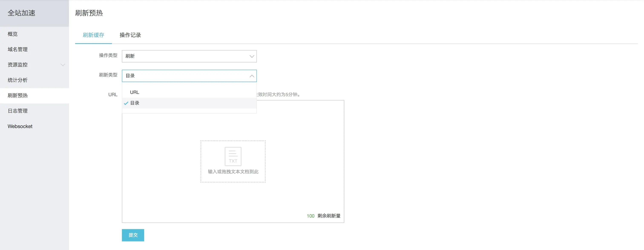Image resolution: width=644 pixels, height=250 pixels.
Task: Click the 全站加速 sidebar header
Action: tap(22, 13)
